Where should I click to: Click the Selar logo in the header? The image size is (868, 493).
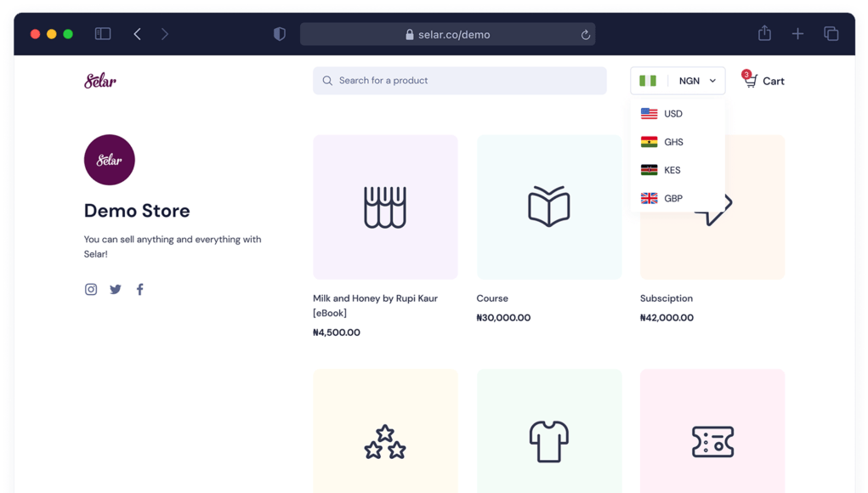[99, 80]
